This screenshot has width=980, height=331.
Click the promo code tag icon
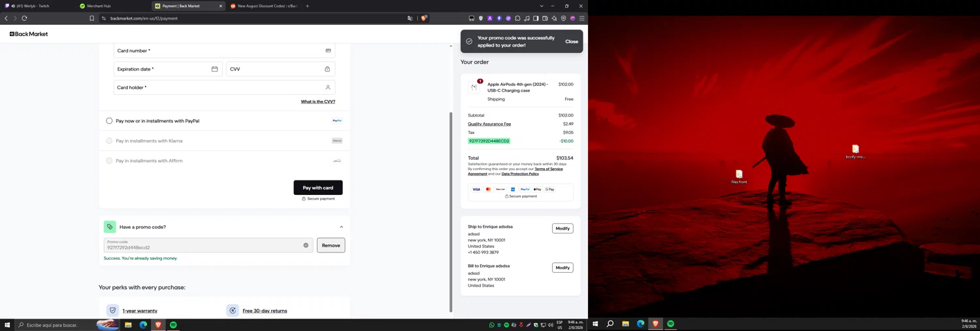click(110, 227)
